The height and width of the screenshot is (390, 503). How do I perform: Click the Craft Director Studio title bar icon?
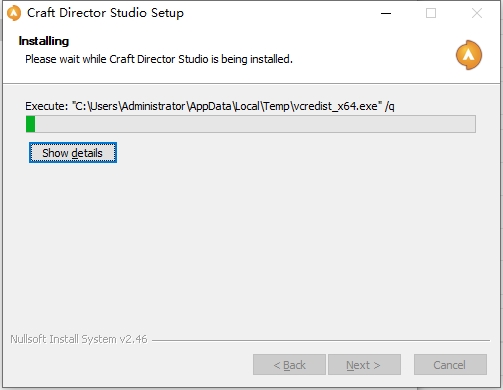14,13
